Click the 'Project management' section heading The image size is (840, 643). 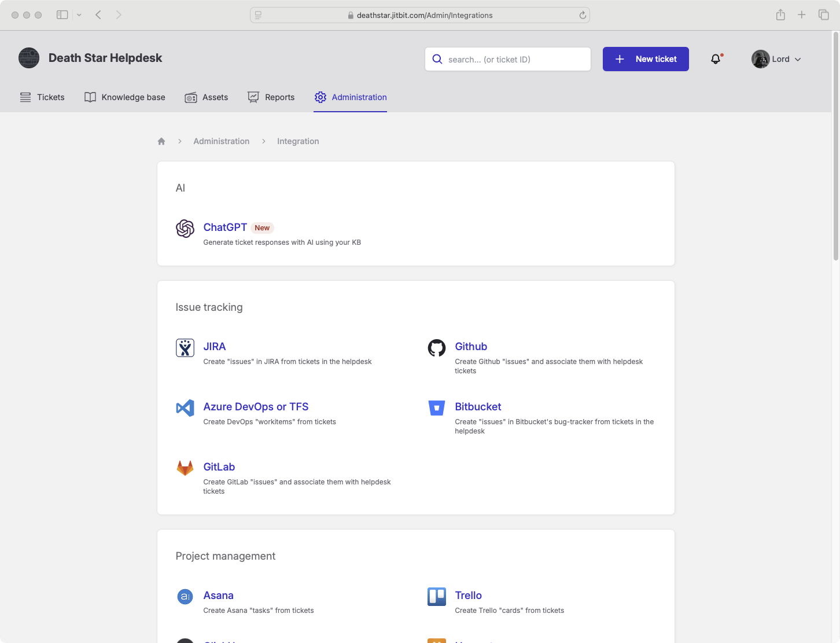point(226,556)
